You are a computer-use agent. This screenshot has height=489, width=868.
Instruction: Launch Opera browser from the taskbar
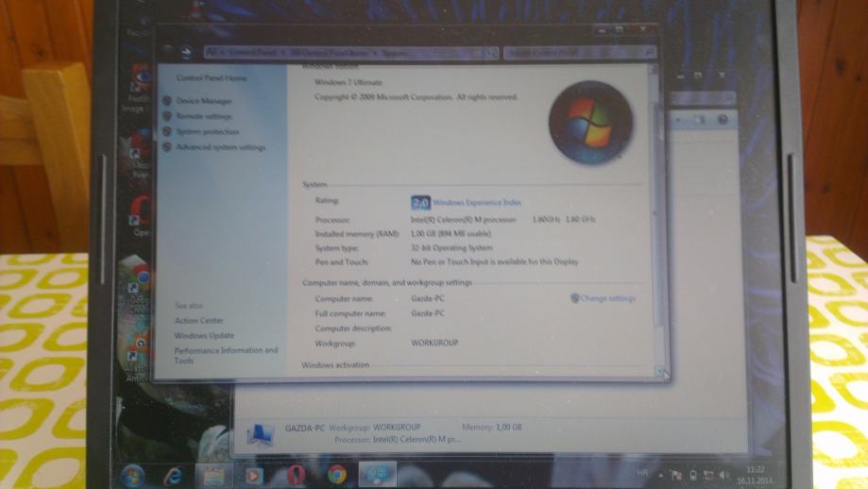click(297, 476)
